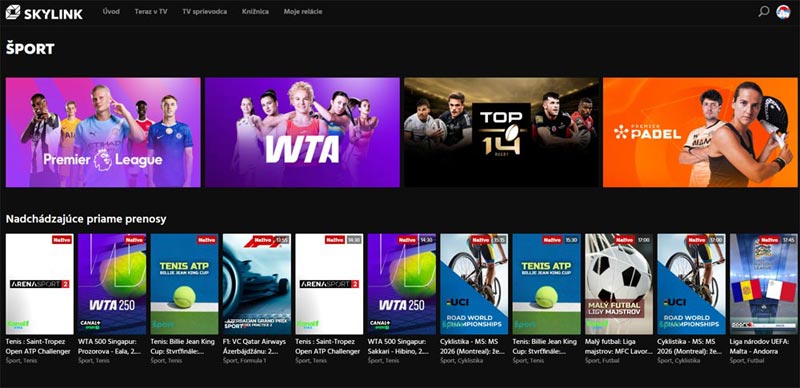
Task: Open the F1 Azerbaijan Grand Prix thumbnail
Action: tap(257, 284)
